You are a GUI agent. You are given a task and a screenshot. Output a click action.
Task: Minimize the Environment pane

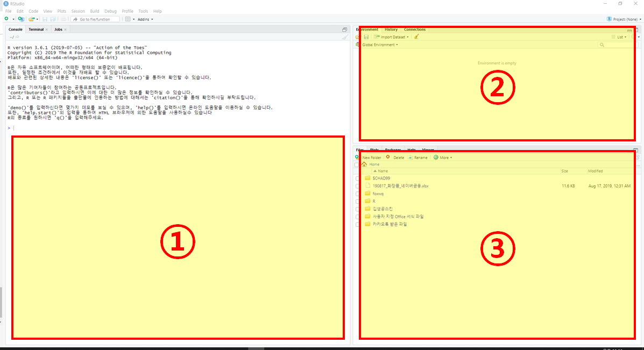629,30
